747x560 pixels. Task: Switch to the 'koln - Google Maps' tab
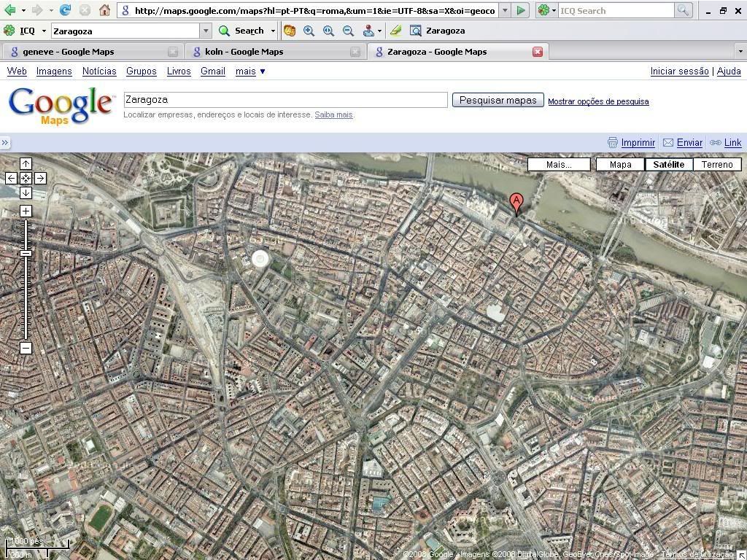pos(244,52)
